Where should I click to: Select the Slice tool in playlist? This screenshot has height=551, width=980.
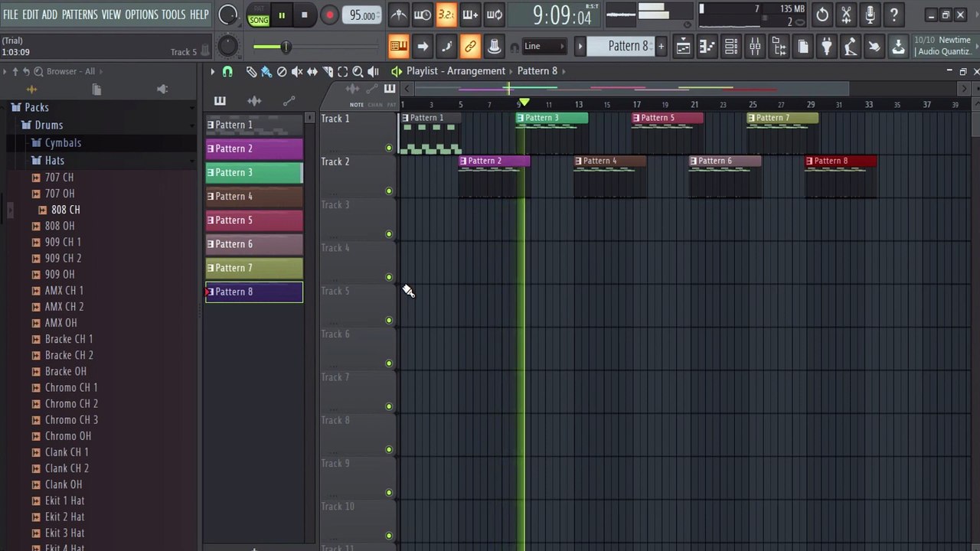(328, 71)
